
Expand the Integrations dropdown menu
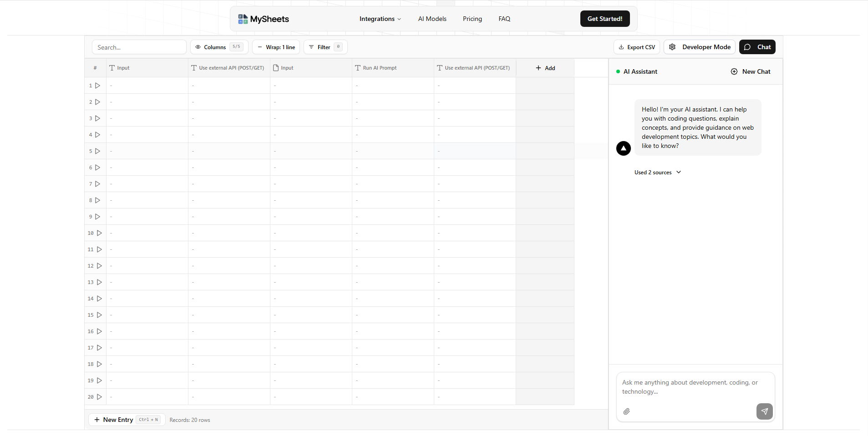pyautogui.click(x=380, y=19)
